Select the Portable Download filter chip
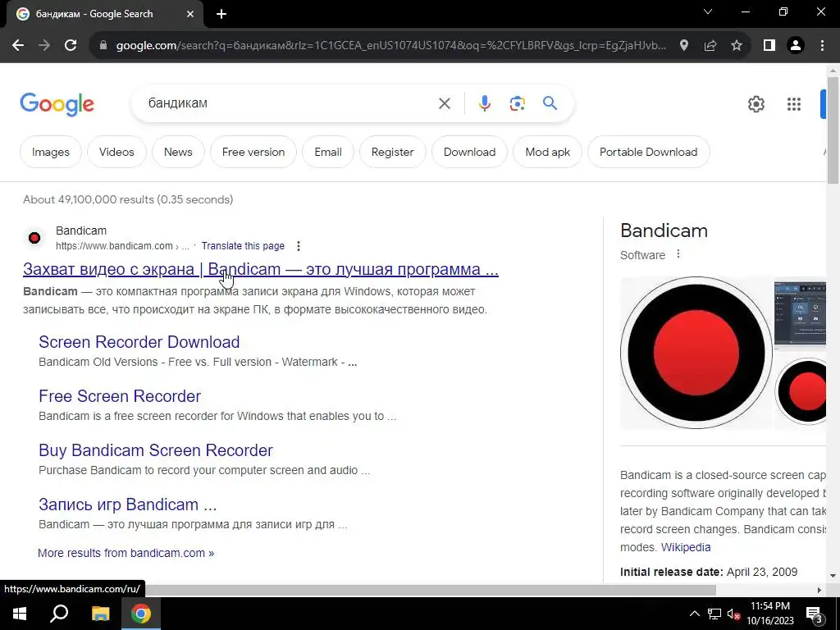 tap(648, 152)
